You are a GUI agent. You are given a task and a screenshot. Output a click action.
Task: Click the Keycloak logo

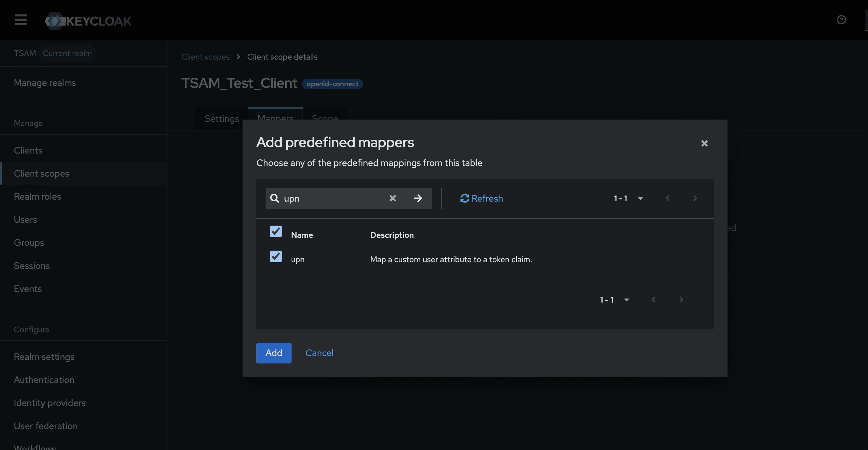tap(88, 21)
